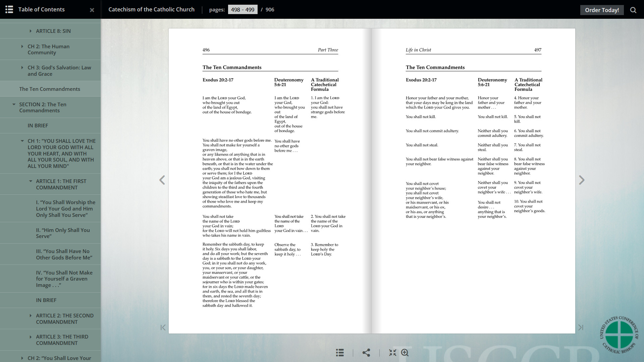
Task: Select The Ten Commandments contents entry
Action: click(50, 89)
